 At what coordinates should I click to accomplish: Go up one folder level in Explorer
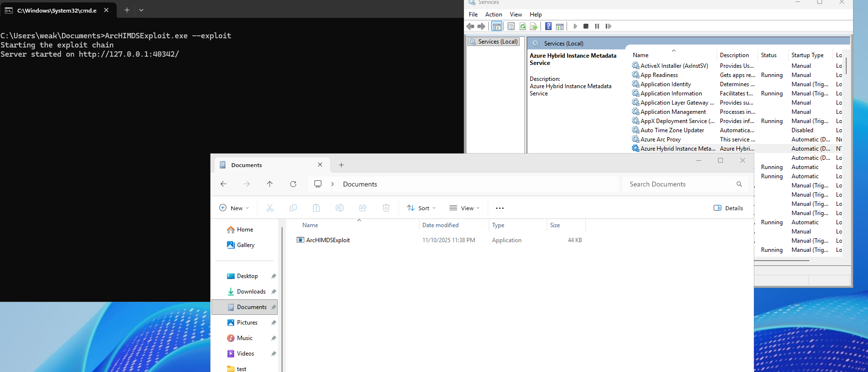pos(270,184)
